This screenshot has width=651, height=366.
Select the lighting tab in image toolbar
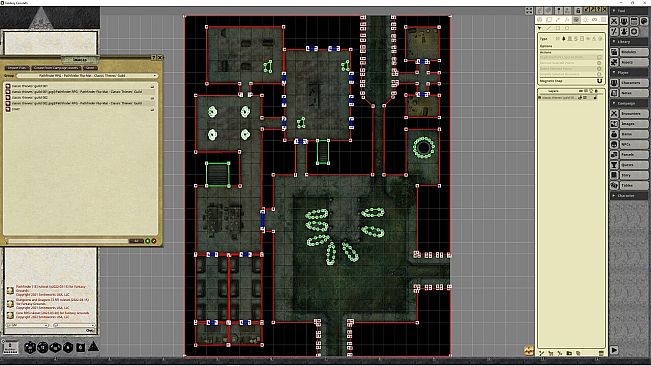586,20
